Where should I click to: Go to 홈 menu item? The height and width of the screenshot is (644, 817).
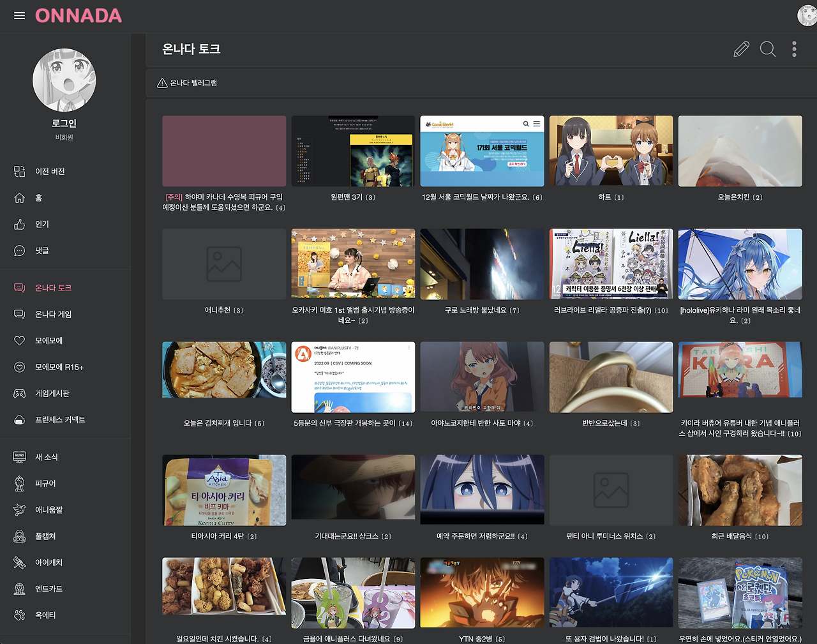tap(38, 198)
